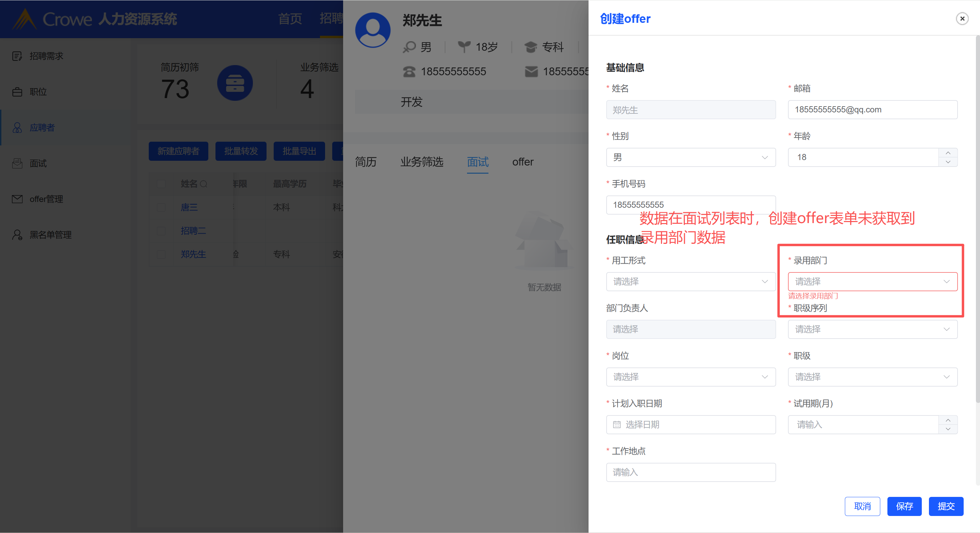This screenshot has width=980, height=533.
Task: Open the 性别 dropdown showing 男
Action: pos(690,157)
